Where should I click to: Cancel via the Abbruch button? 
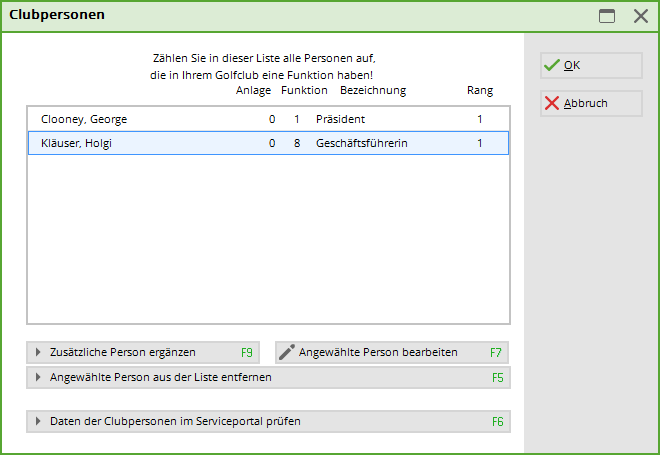(591, 103)
